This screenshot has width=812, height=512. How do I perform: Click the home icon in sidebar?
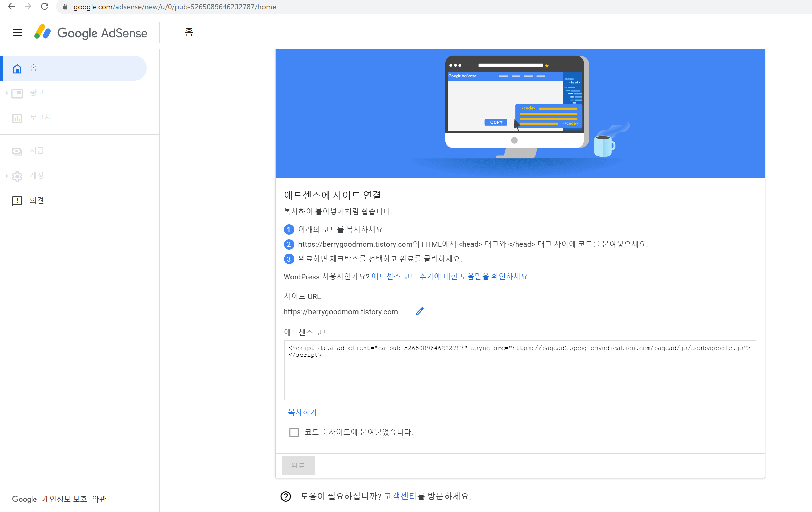coord(17,68)
